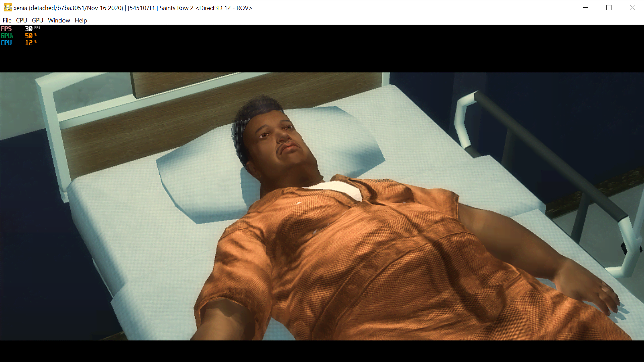
Task: Click the red FPS overlay label
Action: (x=6, y=29)
